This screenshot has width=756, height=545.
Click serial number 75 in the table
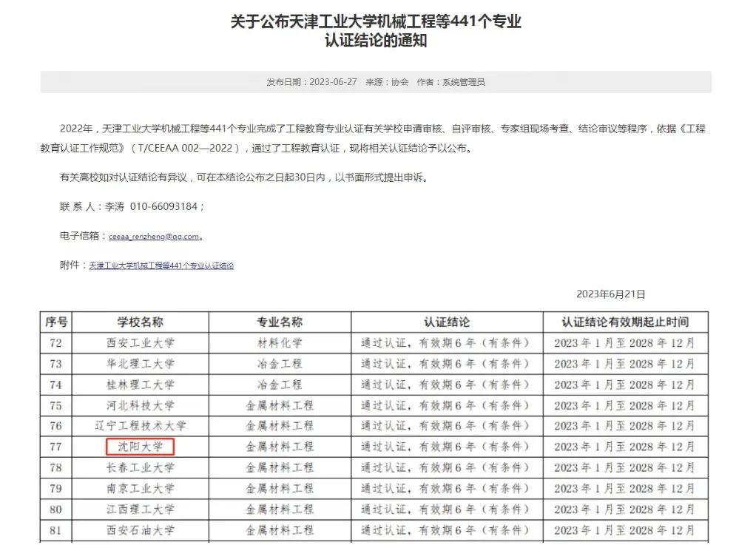(x=56, y=405)
